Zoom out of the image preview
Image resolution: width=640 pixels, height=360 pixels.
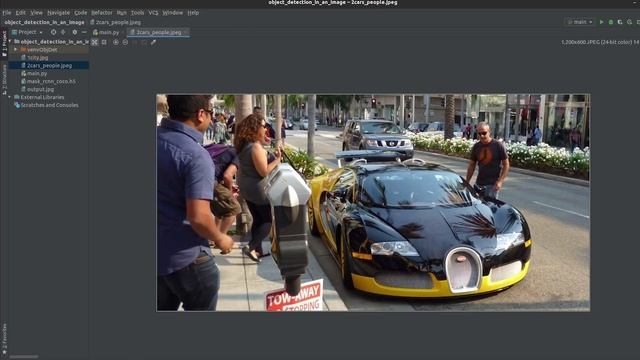pyautogui.click(x=125, y=42)
